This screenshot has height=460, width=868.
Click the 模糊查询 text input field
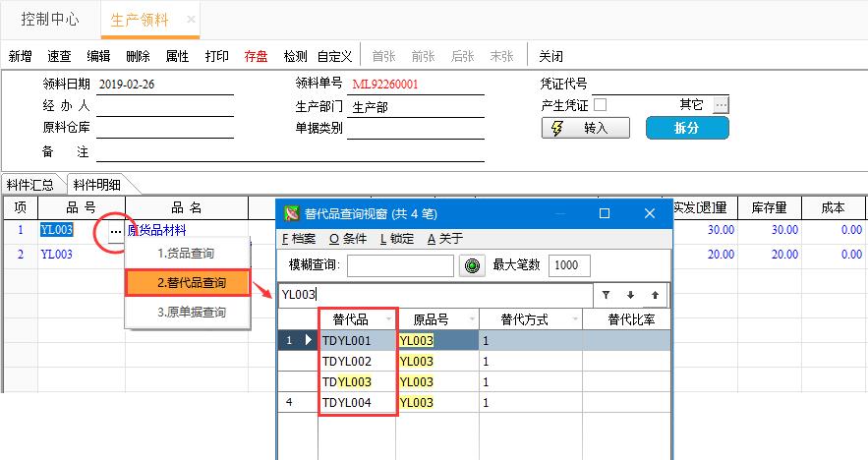(400, 265)
